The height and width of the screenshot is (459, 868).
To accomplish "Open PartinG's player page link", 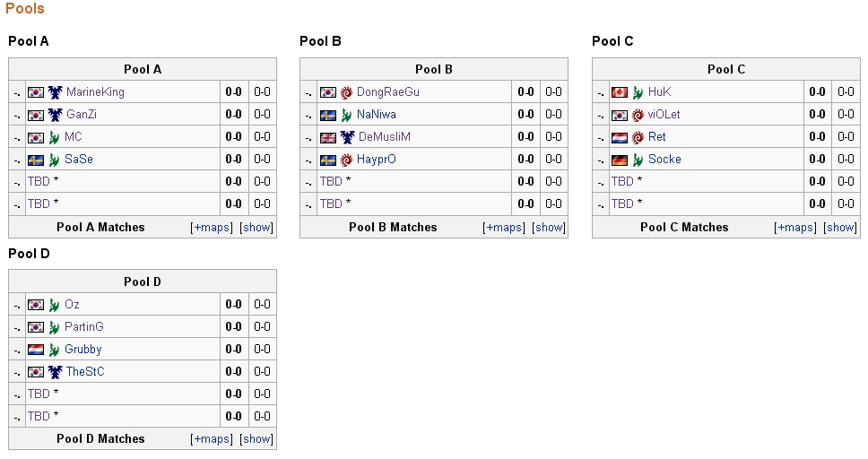I will pos(83,327).
